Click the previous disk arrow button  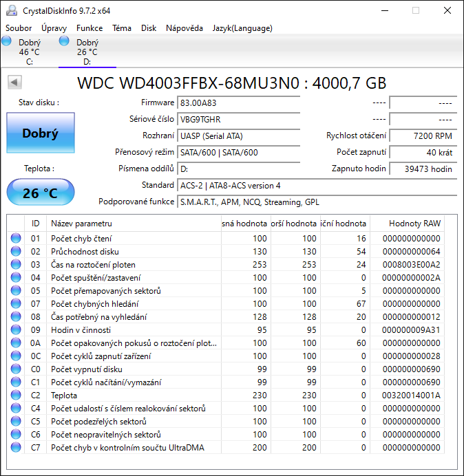coord(14,82)
